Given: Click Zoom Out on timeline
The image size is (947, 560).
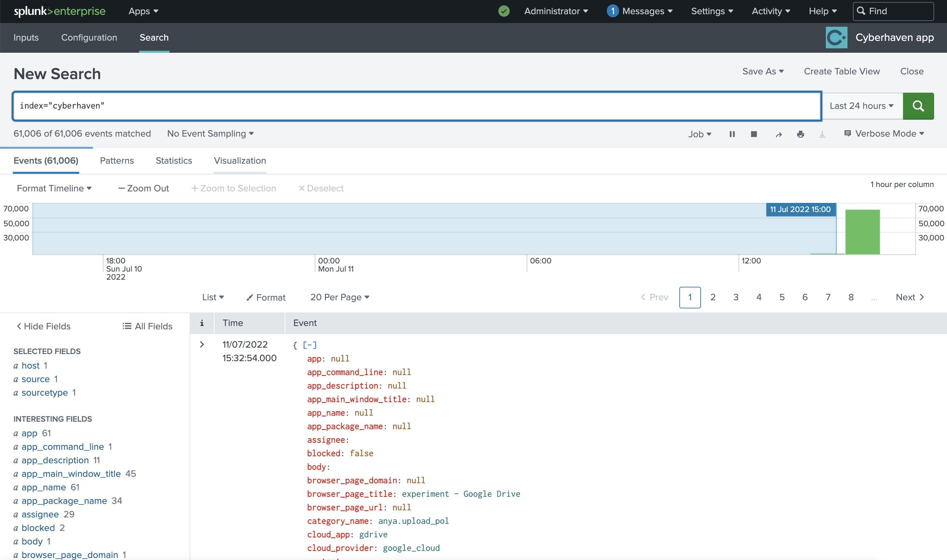Looking at the screenshot, I should [x=144, y=188].
